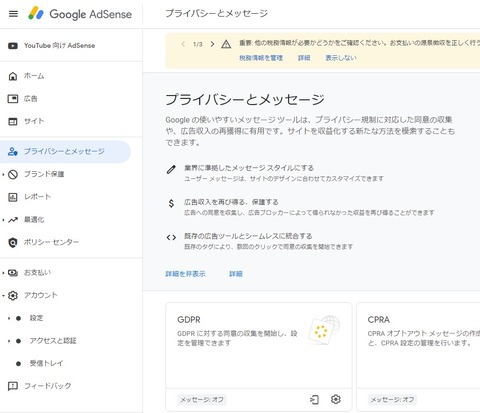Click the block icon beside ブランド保護
Screen dimensions: 480x413
13,174
